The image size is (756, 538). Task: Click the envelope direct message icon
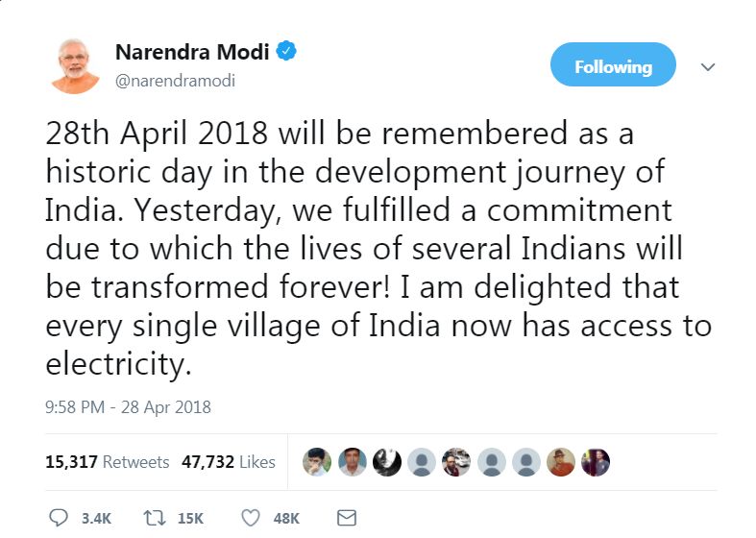pos(347,518)
